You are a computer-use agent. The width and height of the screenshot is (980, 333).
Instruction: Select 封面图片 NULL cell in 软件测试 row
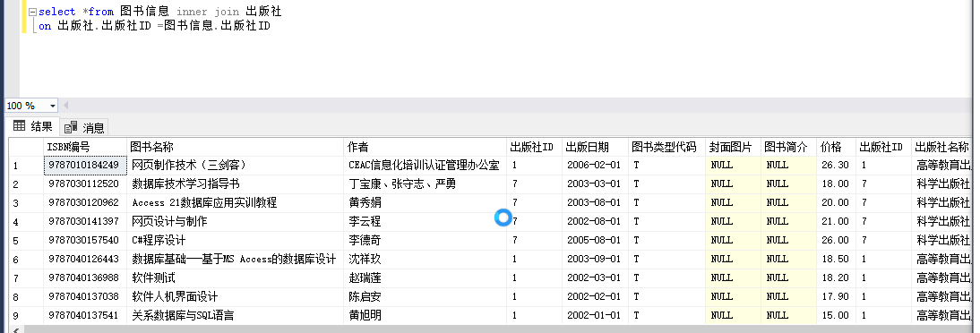point(733,278)
